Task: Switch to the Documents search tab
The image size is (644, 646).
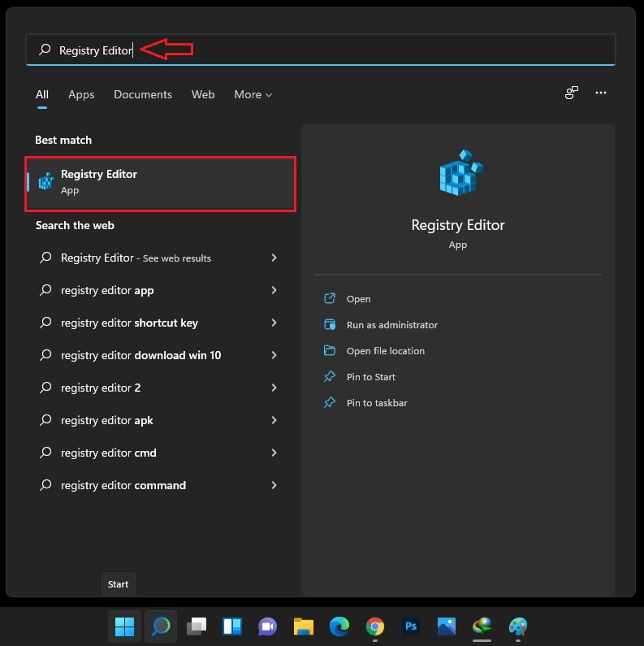Action: [x=143, y=95]
